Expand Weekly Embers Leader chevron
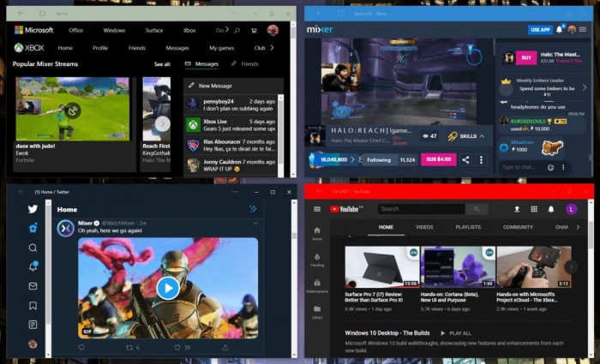This screenshot has width=600, height=364. [585, 87]
